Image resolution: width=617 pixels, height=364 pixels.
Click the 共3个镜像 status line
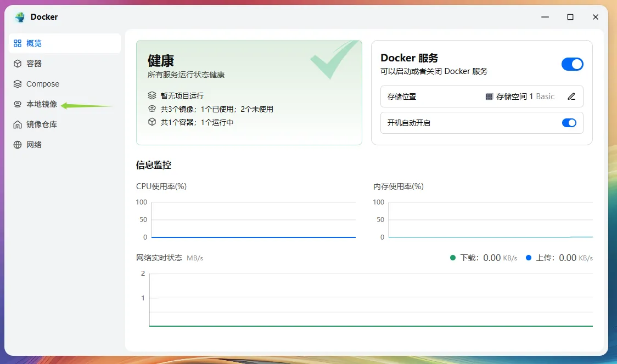pyautogui.click(x=216, y=109)
